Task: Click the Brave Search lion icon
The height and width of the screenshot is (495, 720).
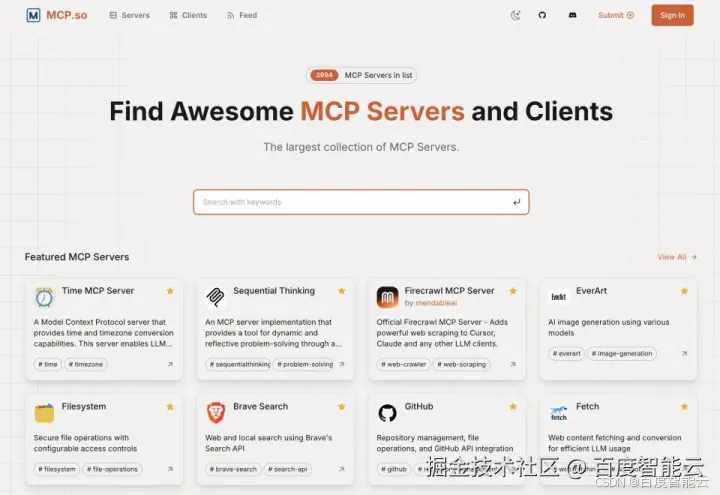Action: coord(215,413)
